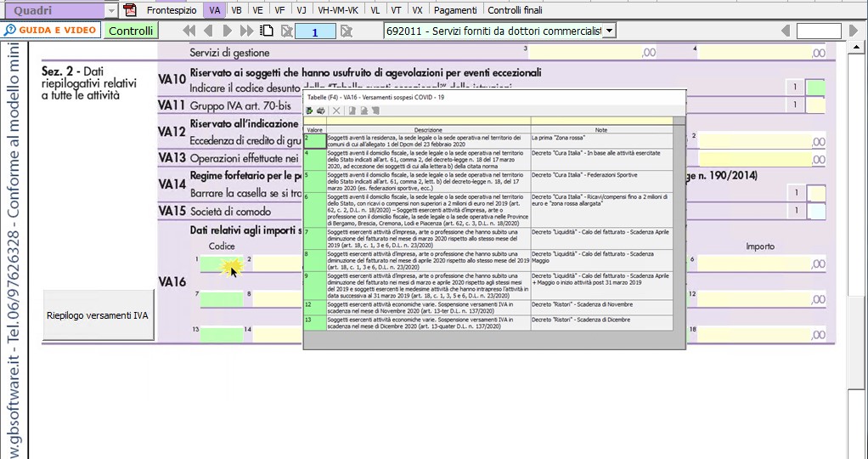Go to VL tab
This screenshot has width=868, height=459.
tap(375, 10)
